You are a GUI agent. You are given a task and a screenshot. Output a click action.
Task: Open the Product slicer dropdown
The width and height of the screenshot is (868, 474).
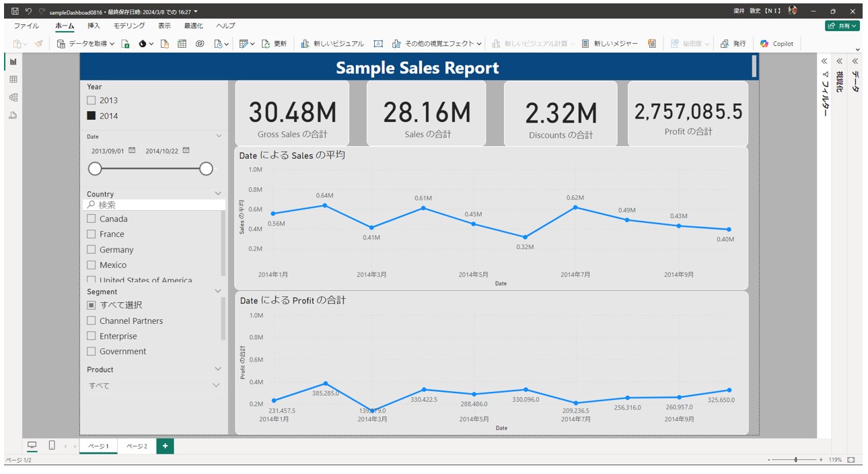point(216,385)
